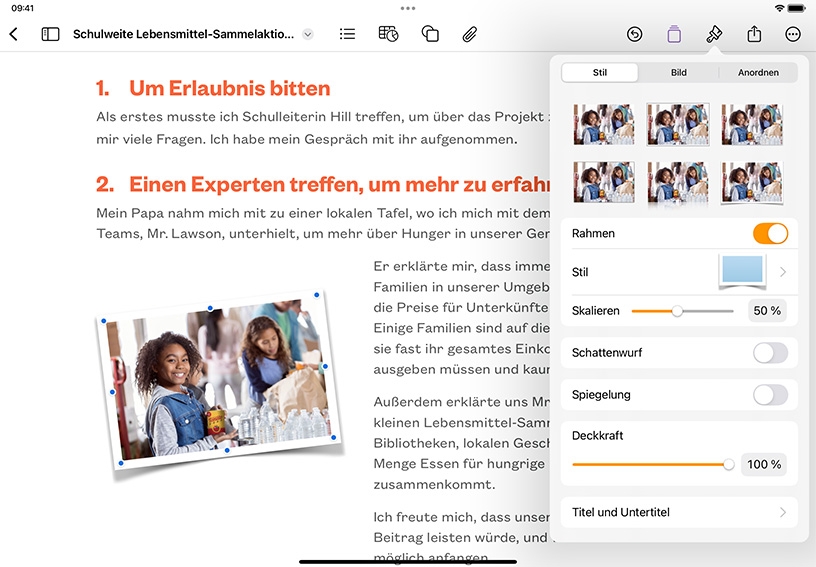Open the format paintbrush icon
This screenshot has width=816, height=567.
(714, 34)
